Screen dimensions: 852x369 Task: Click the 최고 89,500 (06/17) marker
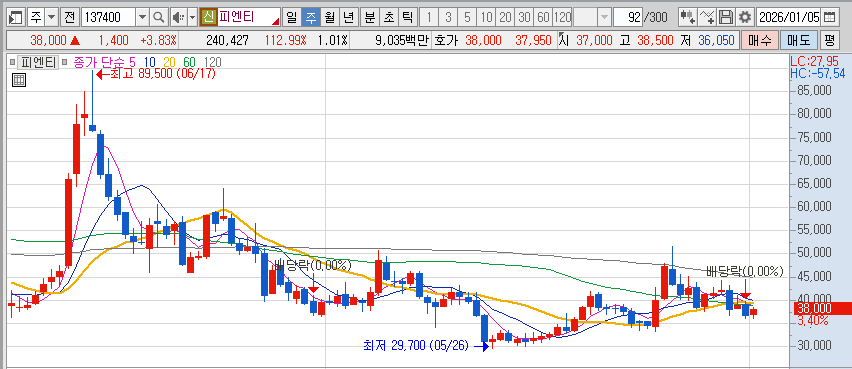point(156,74)
